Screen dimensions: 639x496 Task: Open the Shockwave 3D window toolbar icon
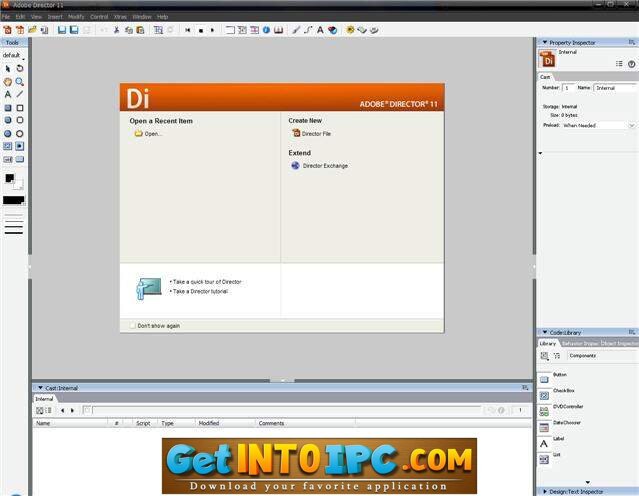tap(333, 30)
